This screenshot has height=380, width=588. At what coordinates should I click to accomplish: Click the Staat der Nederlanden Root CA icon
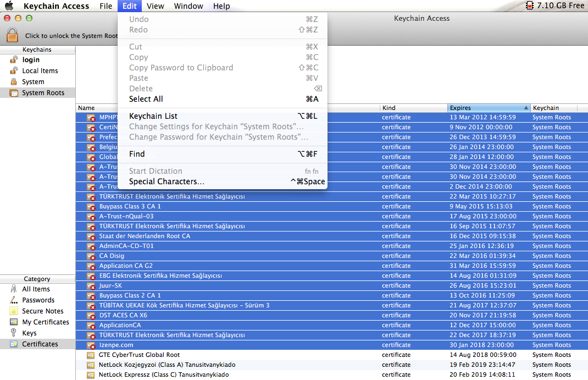[91, 236]
